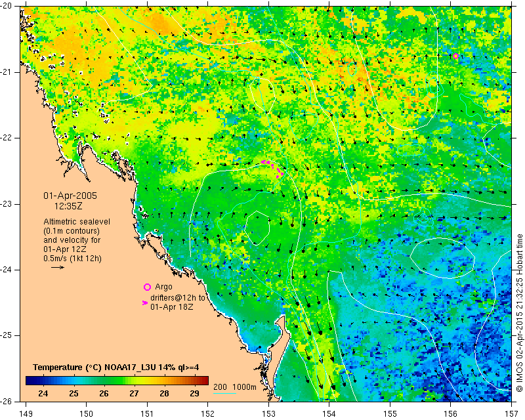Click the 0.5m/s reference velocity arrow
Viewport: 525px width, 420px height.
(58, 267)
